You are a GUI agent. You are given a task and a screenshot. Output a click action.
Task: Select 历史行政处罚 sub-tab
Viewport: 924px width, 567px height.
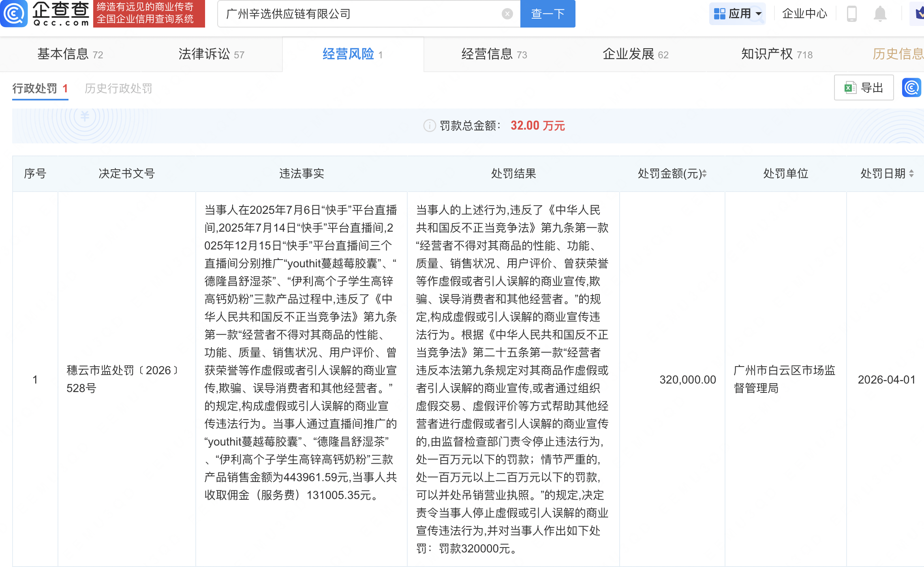point(118,88)
